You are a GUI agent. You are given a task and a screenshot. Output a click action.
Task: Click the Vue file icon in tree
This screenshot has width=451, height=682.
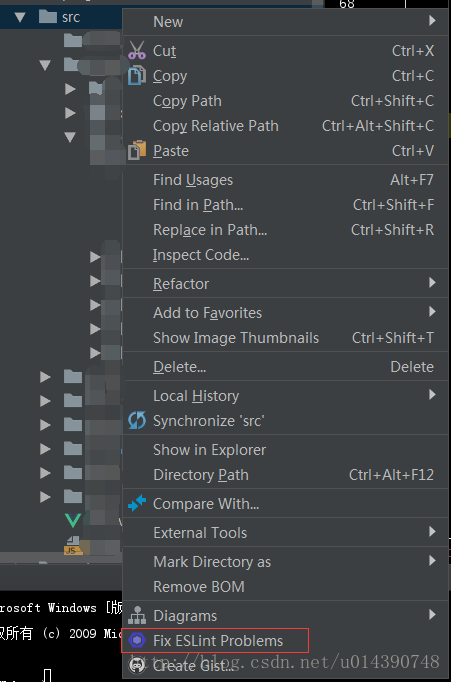(73, 520)
